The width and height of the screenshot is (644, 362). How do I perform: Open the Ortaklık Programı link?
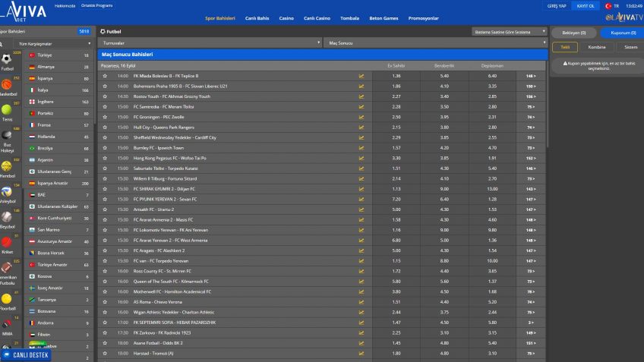pyautogui.click(x=97, y=6)
